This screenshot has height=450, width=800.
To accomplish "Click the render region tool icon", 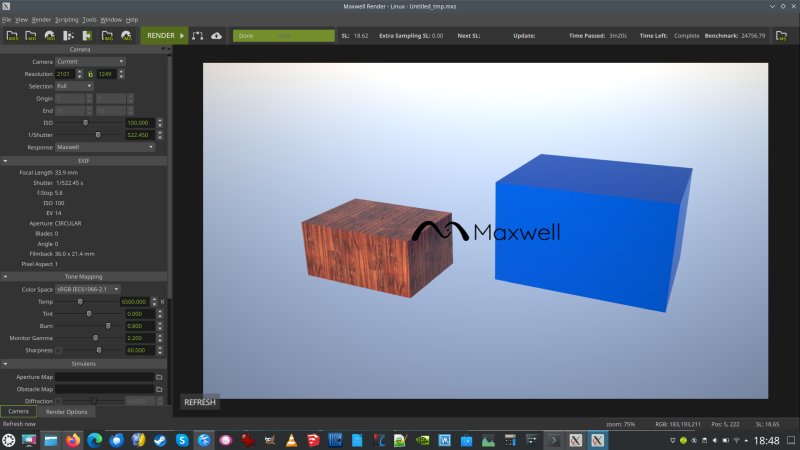I will (198, 35).
